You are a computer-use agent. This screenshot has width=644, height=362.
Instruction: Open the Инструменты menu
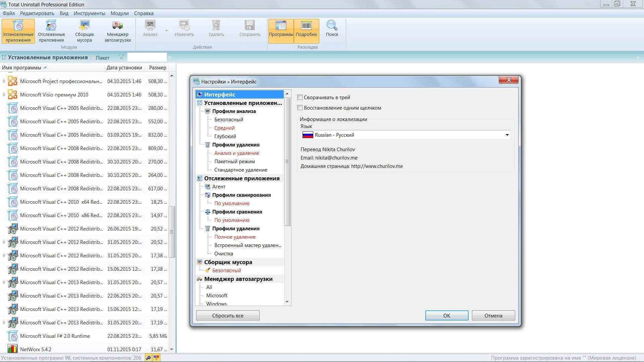pyautogui.click(x=90, y=13)
